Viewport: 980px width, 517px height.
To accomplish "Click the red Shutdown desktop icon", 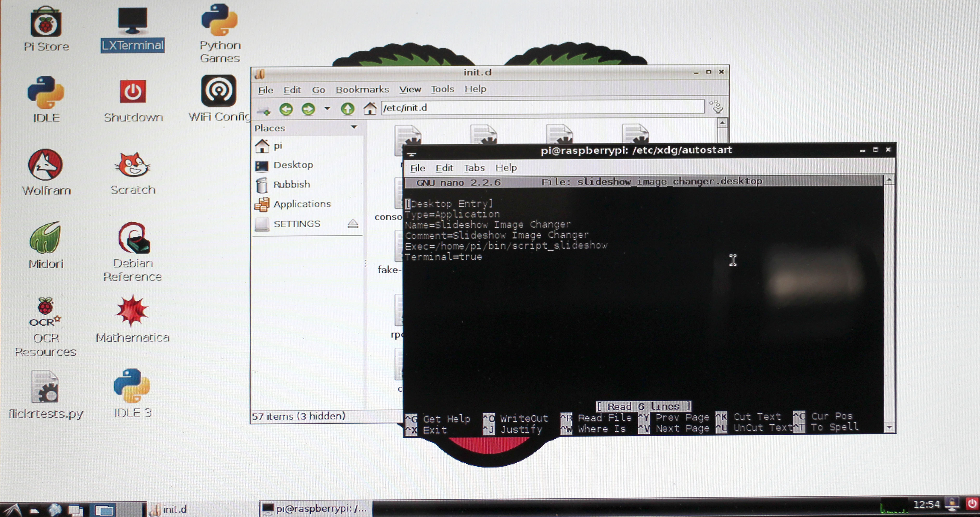I will click(133, 92).
